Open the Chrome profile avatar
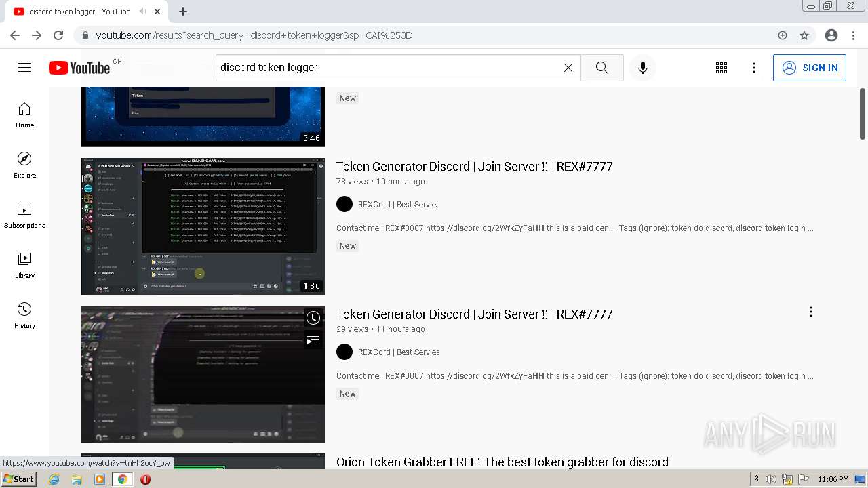The height and width of the screenshot is (488, 868). point(831,35)
